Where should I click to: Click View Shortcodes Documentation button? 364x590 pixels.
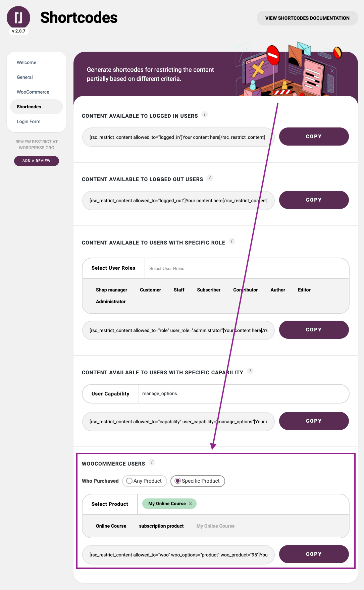pyautogui.click(x=307, y=18)
